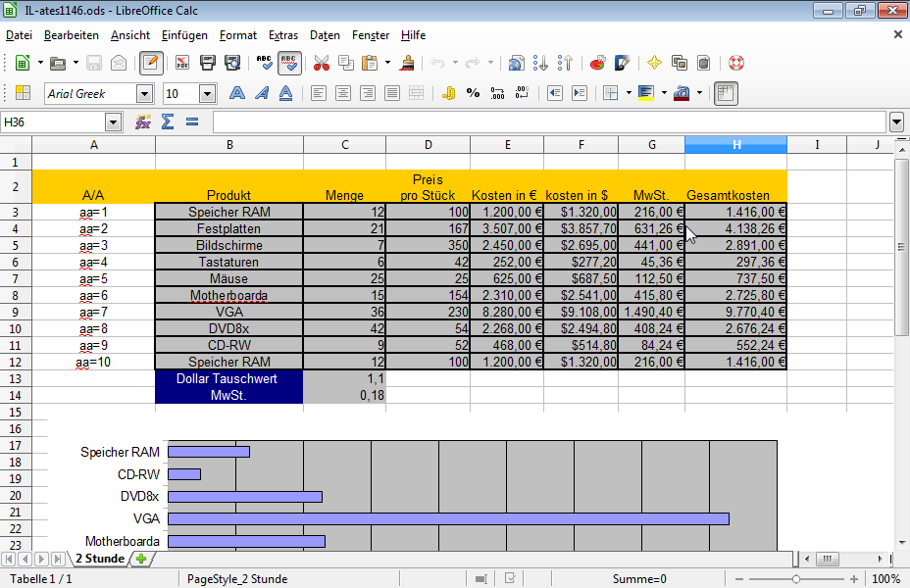Open LibreOffice Help lifebuoy
The image size is (910, 588).
coord(735,63)
